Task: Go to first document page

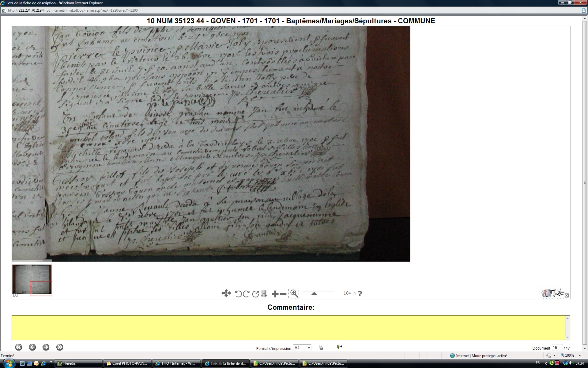Action: (19, 347)
